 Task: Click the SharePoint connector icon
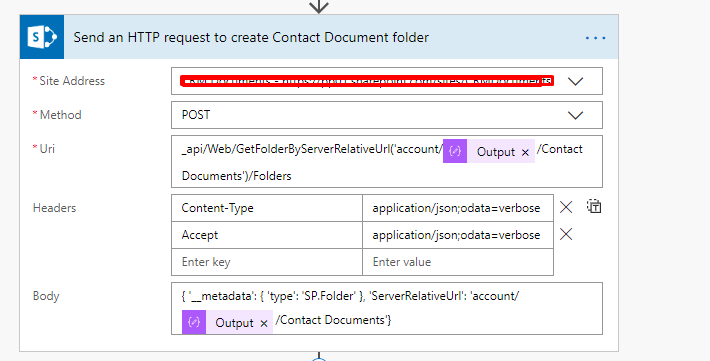42,37
